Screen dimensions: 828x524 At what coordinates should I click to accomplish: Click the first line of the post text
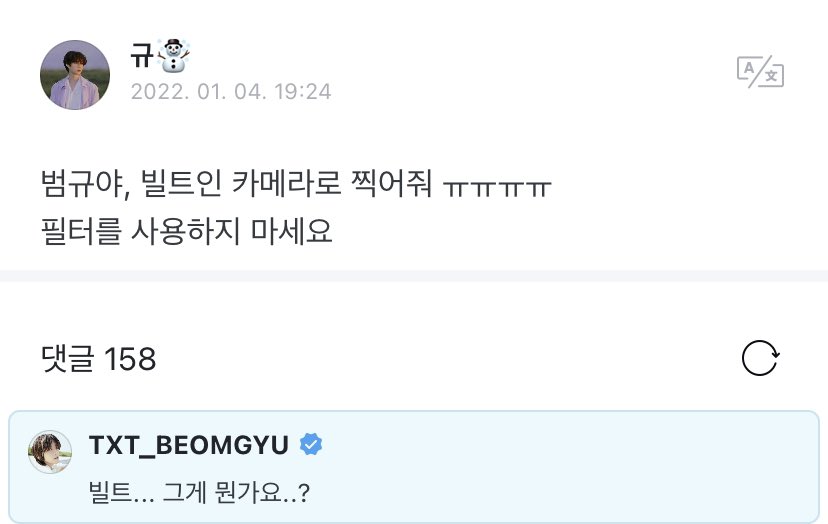[296, 184]
